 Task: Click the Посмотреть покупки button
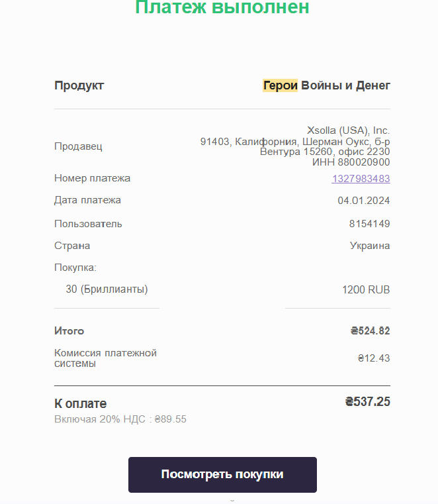pos(222,475)
